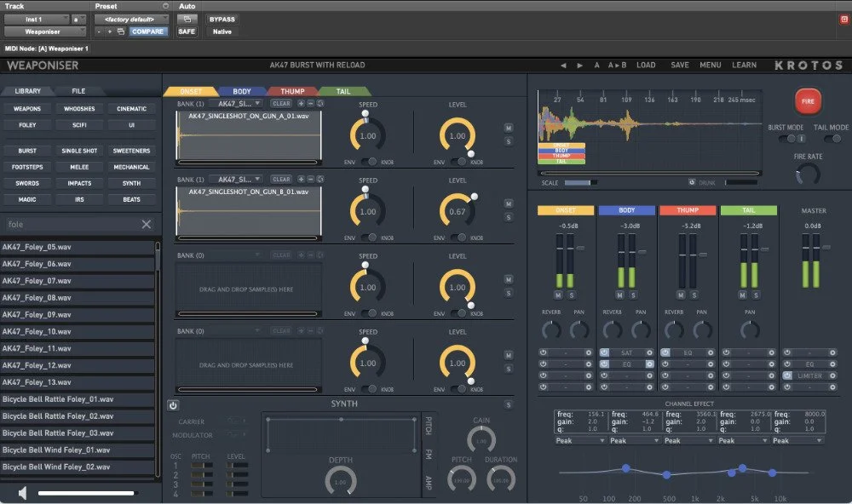
Task: Switch first bank SPEED ENV/KNOB toggle
Action: pyautogui.click(x=369, y=162)
